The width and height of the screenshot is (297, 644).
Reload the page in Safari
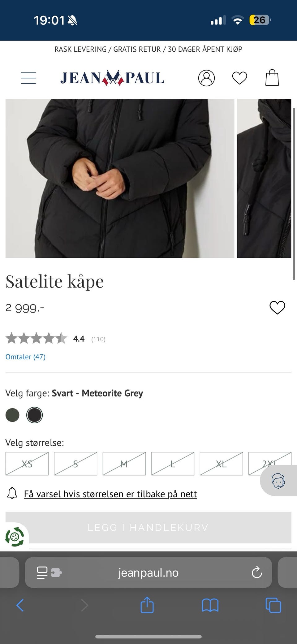pyautogui.click(x=256, y=573)
